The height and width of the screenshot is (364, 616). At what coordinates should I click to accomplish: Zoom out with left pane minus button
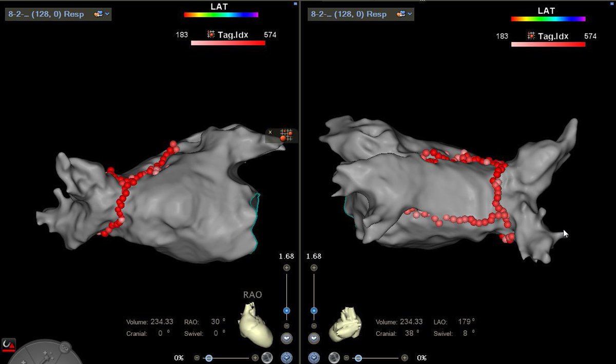(286, 326)
